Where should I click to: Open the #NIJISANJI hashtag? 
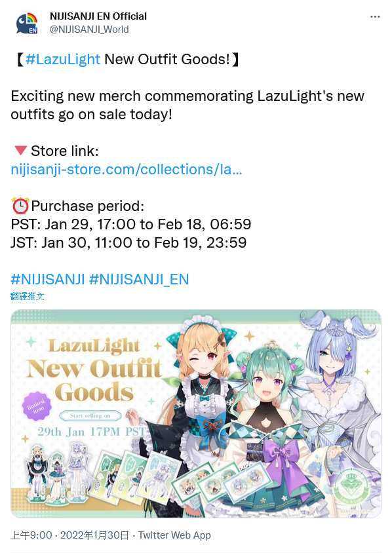(48, 279)
